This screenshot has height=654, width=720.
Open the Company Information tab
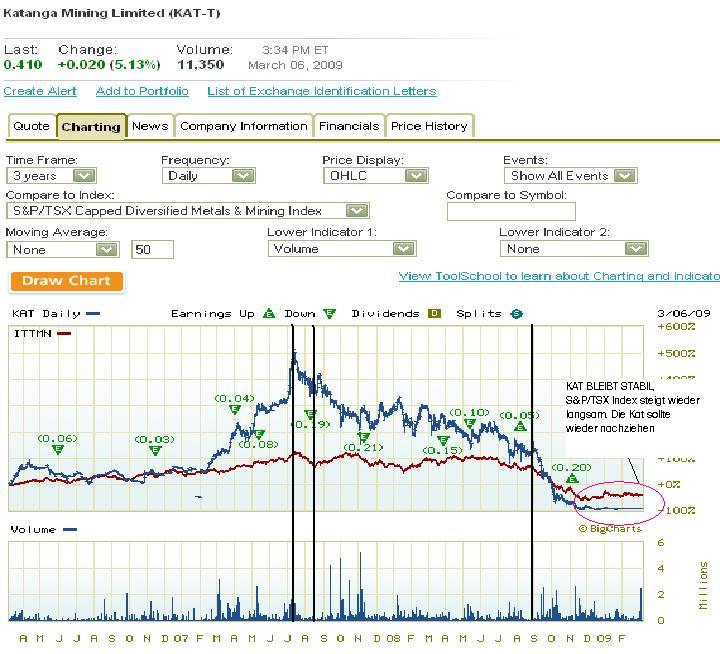[243, 126]
